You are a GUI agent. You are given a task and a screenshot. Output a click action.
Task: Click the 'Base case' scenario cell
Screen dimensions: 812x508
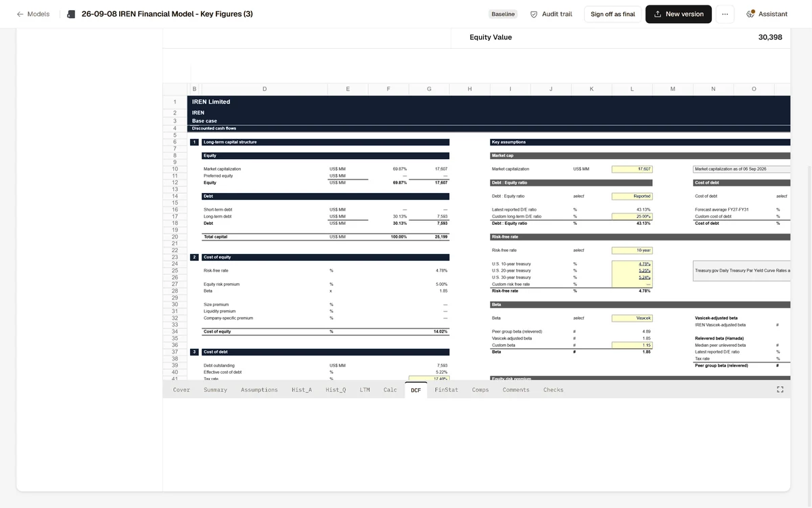click(204, 121)
